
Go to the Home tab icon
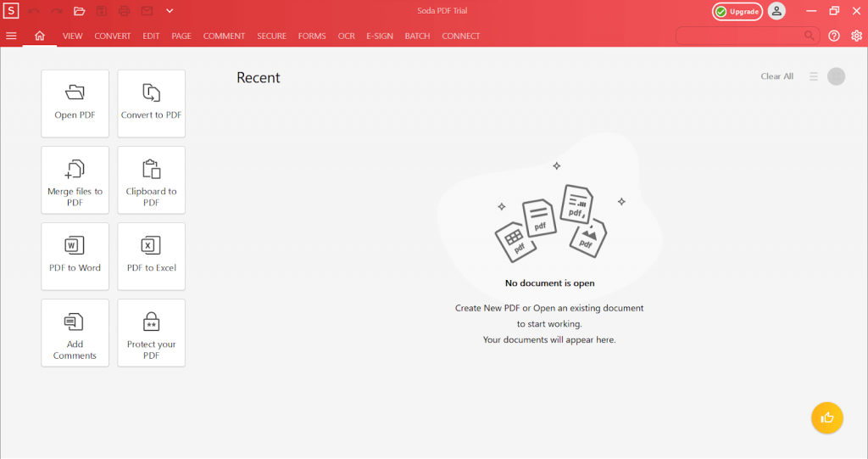(x=39, y=36)
